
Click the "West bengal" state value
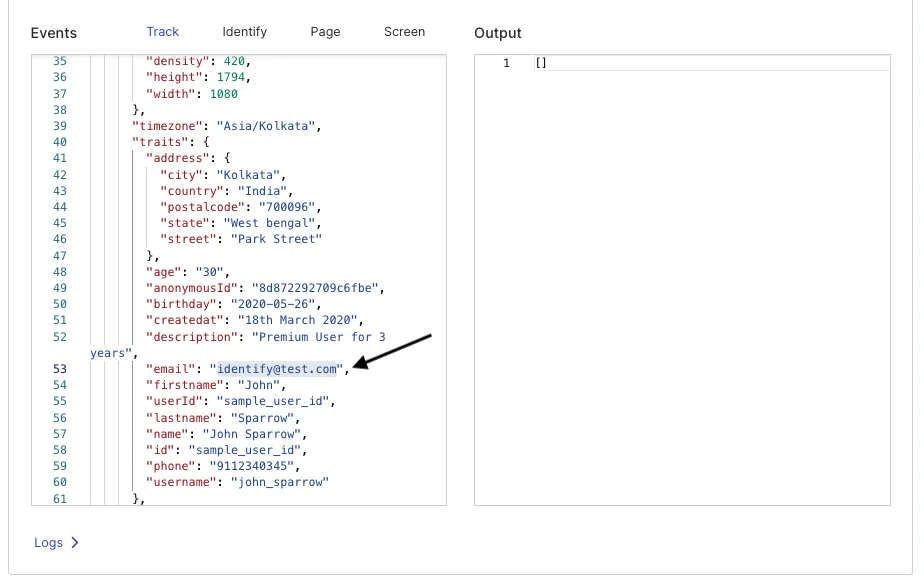(269, 223)
